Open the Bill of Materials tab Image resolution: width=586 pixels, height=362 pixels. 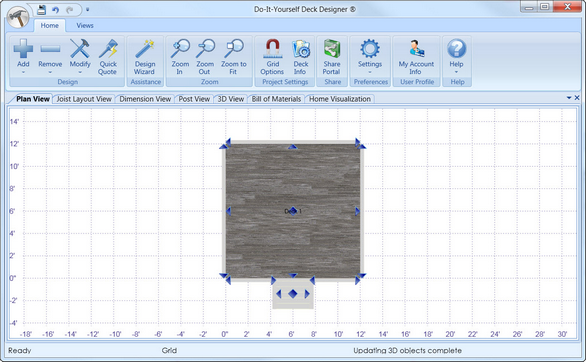click(x=276, y=99)
